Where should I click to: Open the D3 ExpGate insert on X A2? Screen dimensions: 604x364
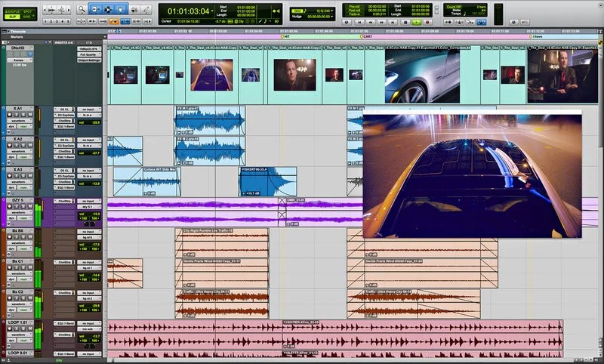point(64,146)
